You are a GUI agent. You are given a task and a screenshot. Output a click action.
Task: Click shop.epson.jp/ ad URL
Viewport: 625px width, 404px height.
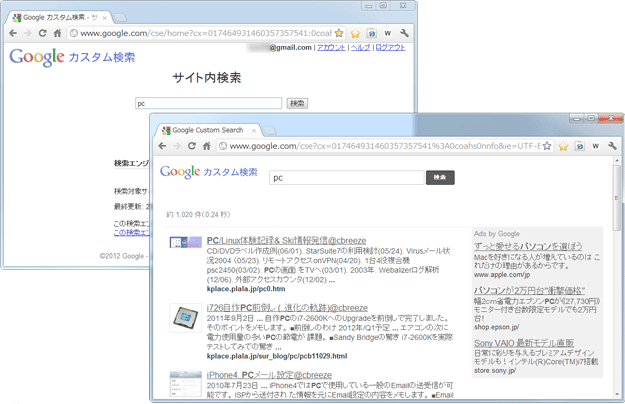pos(496,327)
